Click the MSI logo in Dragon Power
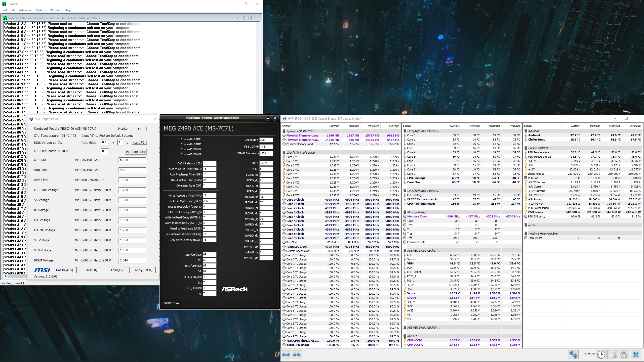 (x=42, y=270)
